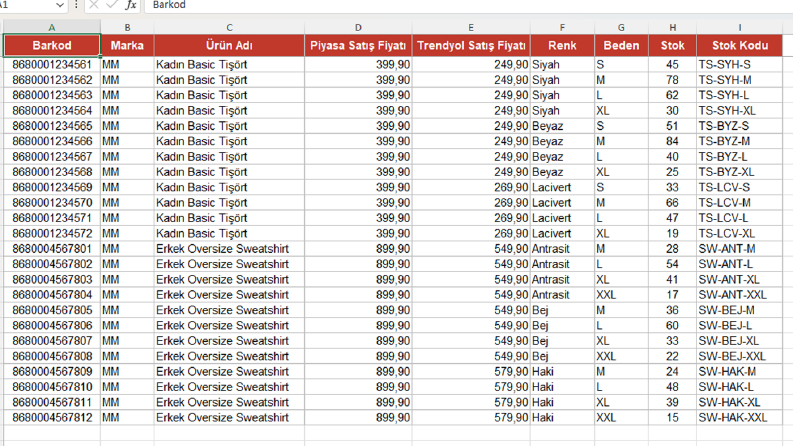Cancel formula entry with the X icon

click(94, 5)
